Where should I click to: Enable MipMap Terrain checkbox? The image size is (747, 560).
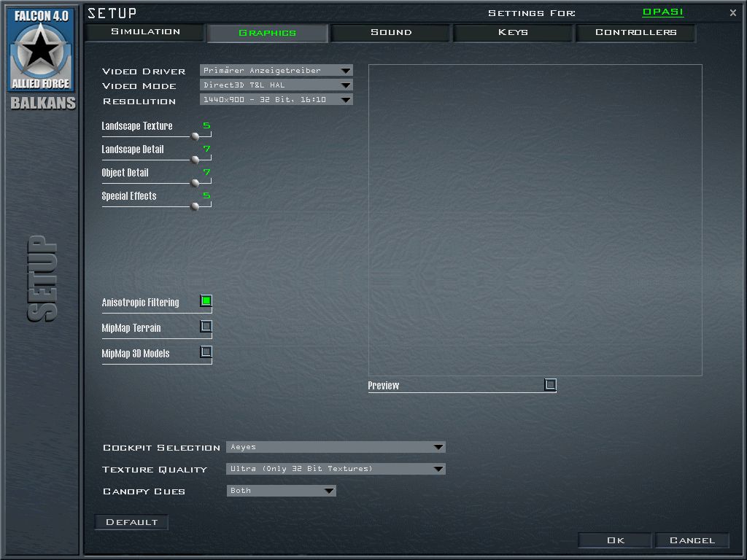pyautogui.click(x=206, y=327)
